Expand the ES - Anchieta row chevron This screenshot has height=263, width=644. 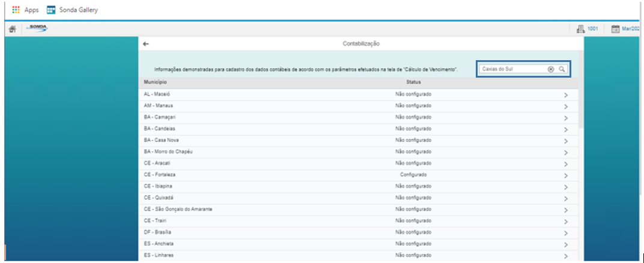565,245
